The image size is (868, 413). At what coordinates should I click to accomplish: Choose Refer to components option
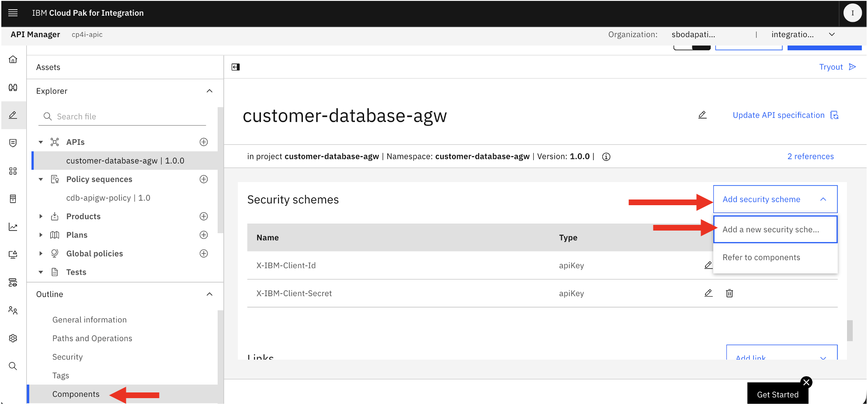click(775, 257)
